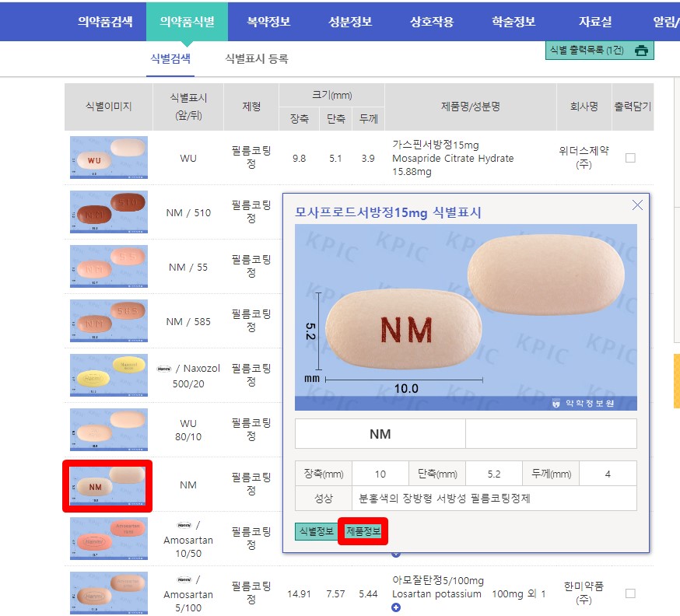680x616 pixels.
Task: Click the 9.8 length value for 가스핀서방정
Action: (x=300, y=158)
